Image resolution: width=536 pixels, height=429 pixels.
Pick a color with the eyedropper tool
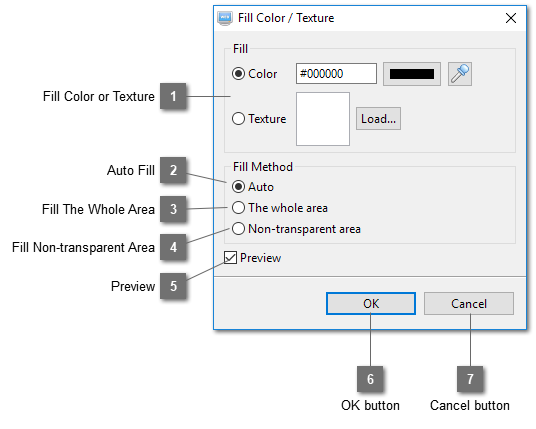(x=460, y=74)
